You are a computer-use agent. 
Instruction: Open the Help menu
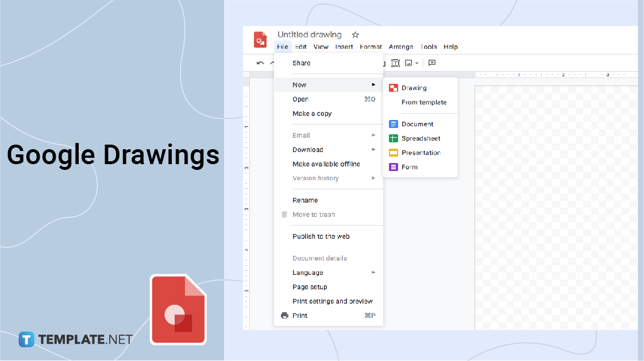pyautogui.click(x=450, y=46)
